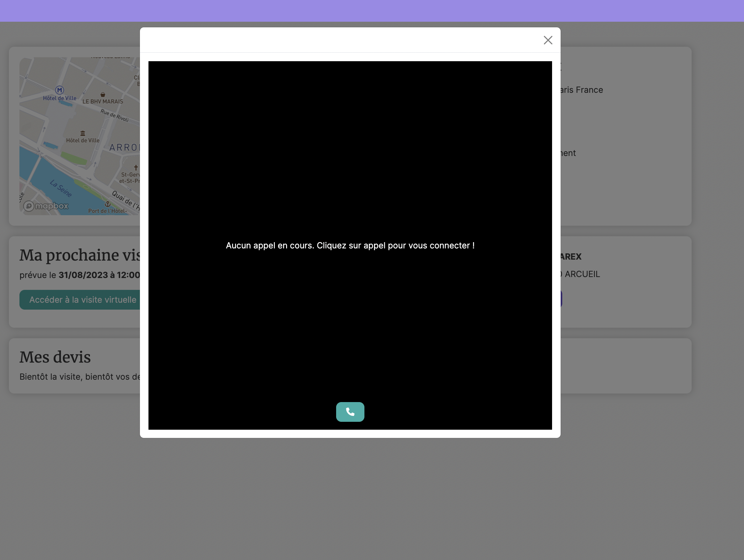Close the video call dialog

pyautogui.click(x=548, y=40)
